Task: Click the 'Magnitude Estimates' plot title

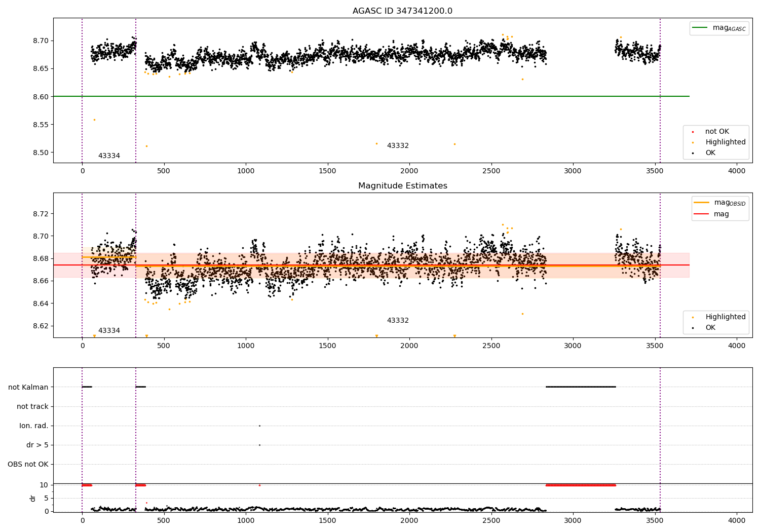Action: [x=402, y=186]
